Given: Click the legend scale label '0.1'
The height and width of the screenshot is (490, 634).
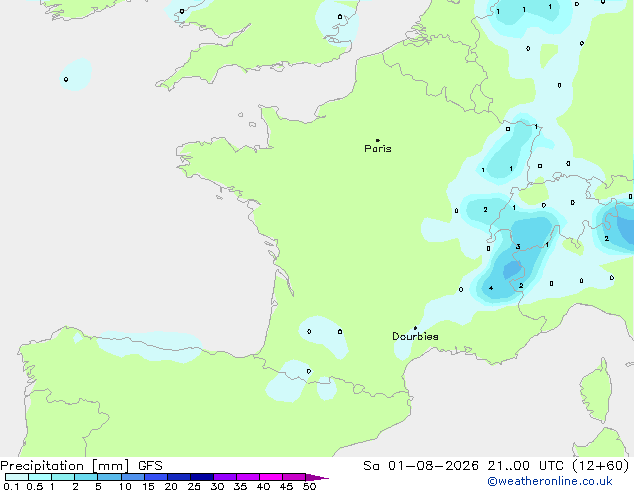Looking at the screenshot, I should [11, 486].
